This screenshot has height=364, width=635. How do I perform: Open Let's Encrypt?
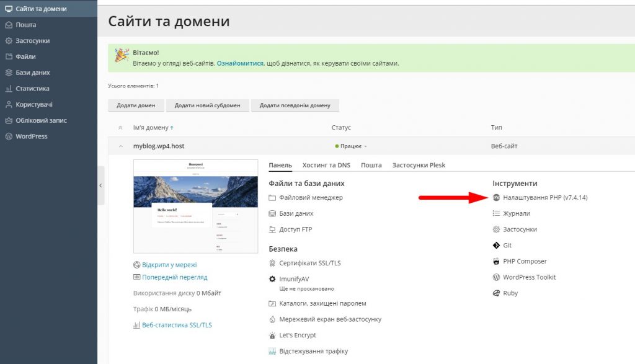(298, 335)
